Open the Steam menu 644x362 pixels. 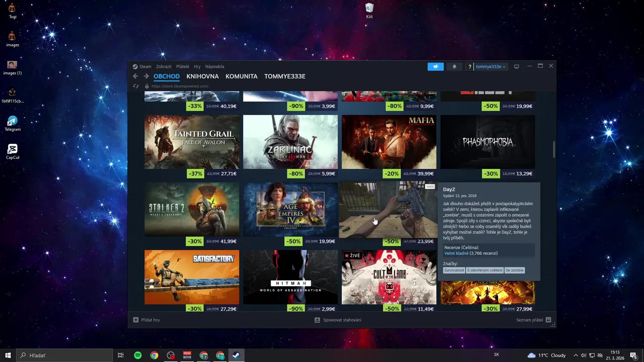(x=142, y=66)
